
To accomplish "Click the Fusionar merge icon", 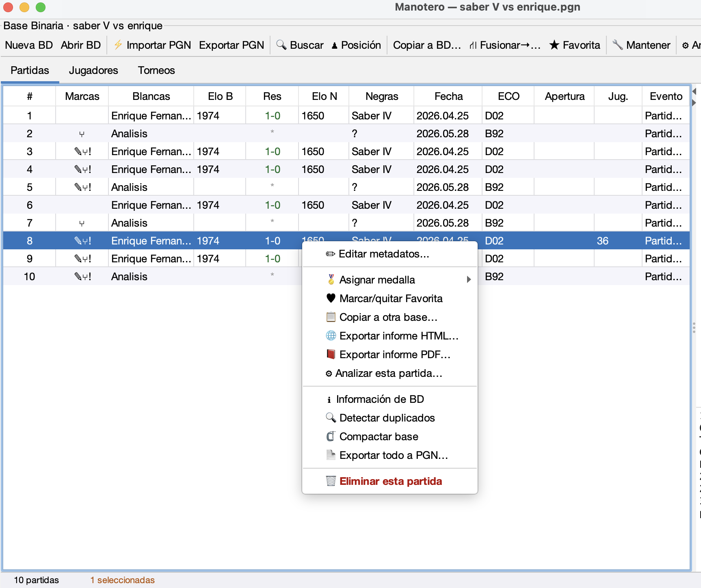I will pyautogui.click(x=473, y=45).
